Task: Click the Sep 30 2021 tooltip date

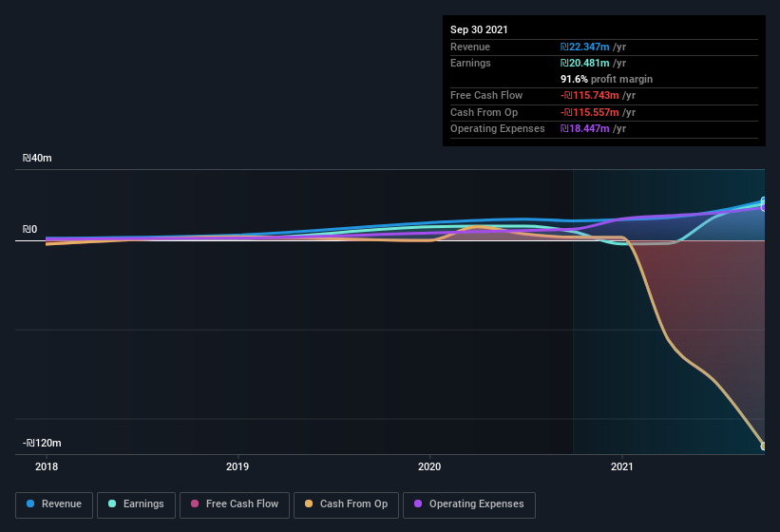Action: [479, 29]
